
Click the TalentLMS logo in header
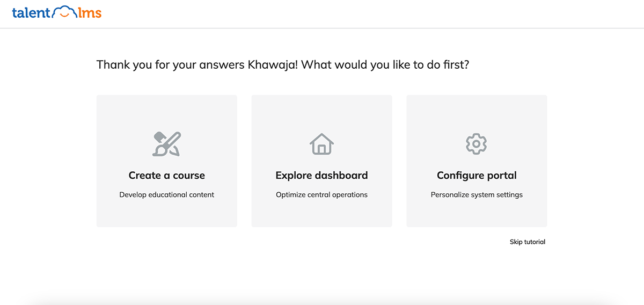pyautogui.click(x=56, y=13)
